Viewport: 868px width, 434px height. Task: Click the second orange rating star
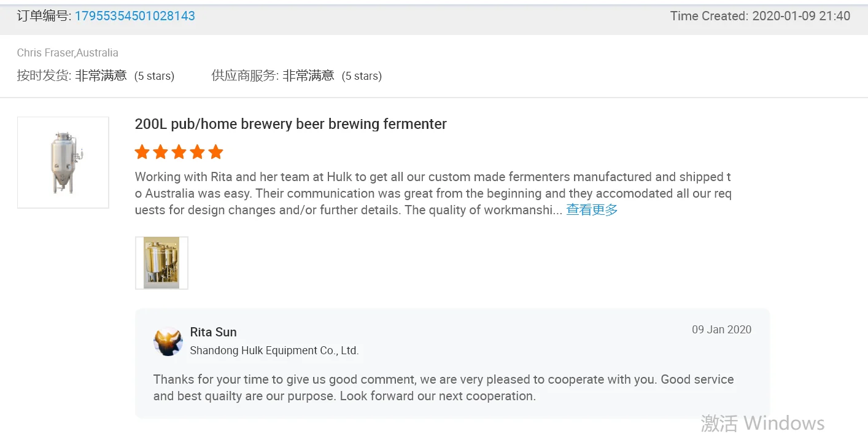tap(161, 152)
